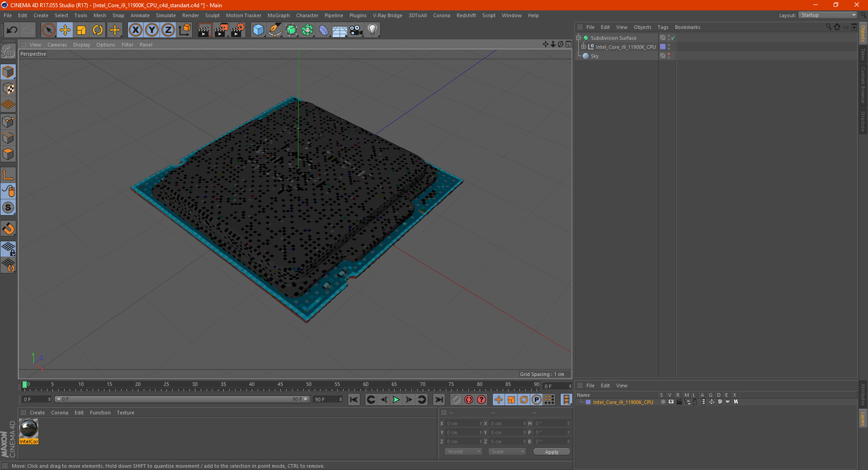Open the deformer Bend icon
The image size is (868, 470).
coord(324,30)
